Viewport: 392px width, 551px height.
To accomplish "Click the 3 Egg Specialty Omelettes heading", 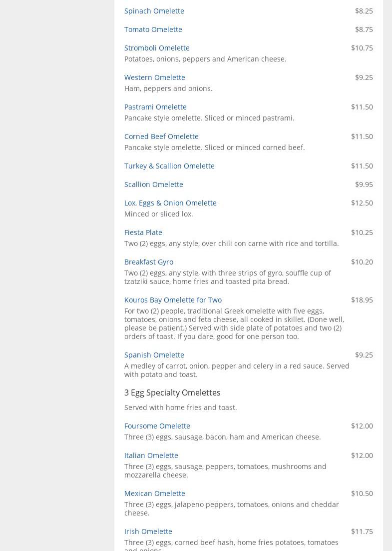I will tap(172, 392).
